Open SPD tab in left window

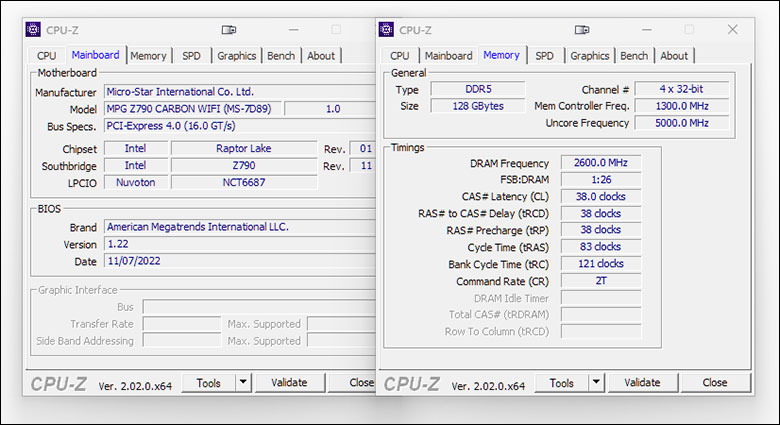[192, 56]
